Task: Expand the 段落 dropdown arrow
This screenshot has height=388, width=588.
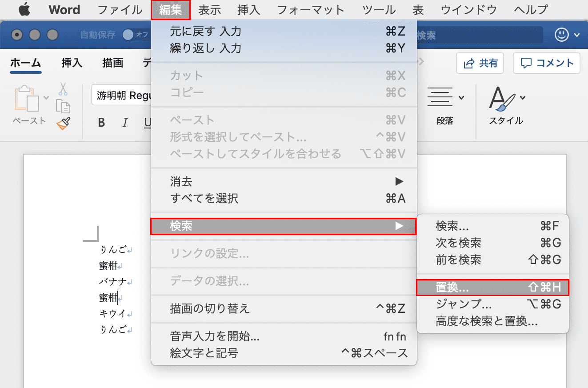Action: (462, 97)
